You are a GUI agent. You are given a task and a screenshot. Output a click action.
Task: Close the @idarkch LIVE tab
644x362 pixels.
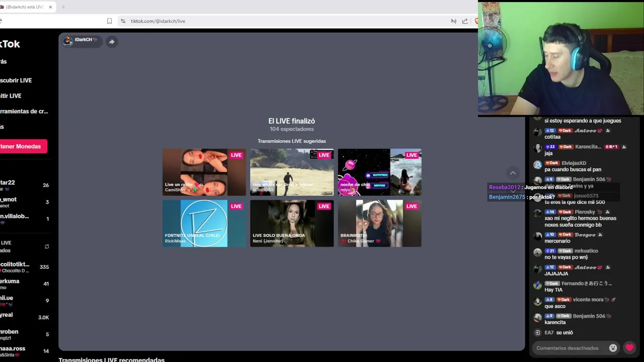[x=50, y=7]
